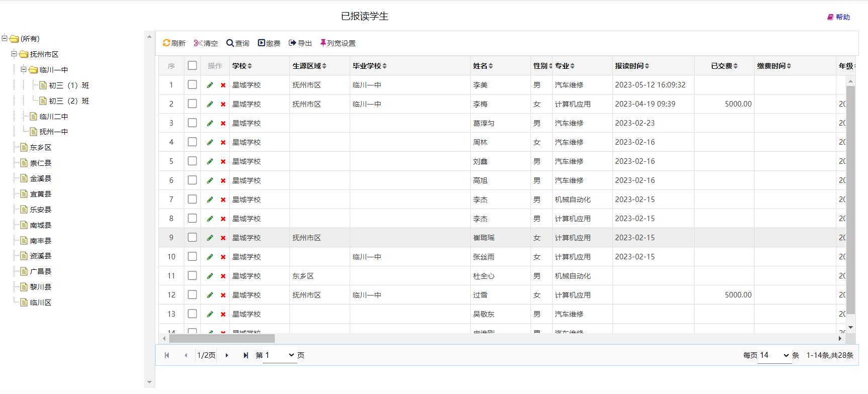Open the 查询 search tool
Viewport: 868px width, 394px height.
238,43
